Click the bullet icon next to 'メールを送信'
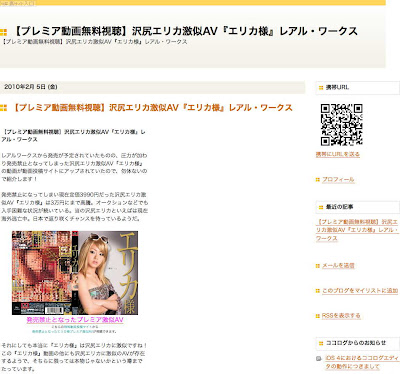Viewport: 400px width, 374px height. (x=318, y=266)
